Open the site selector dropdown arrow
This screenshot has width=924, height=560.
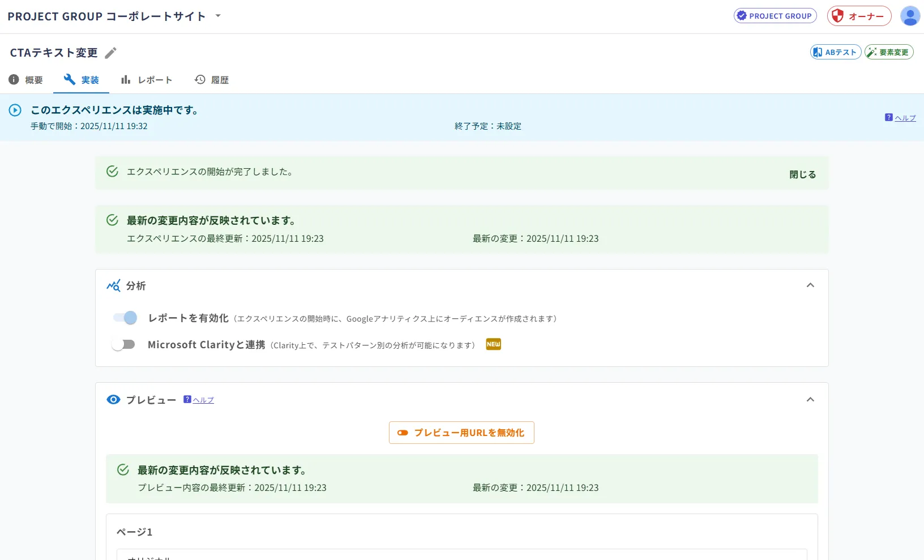coord(218,16)
